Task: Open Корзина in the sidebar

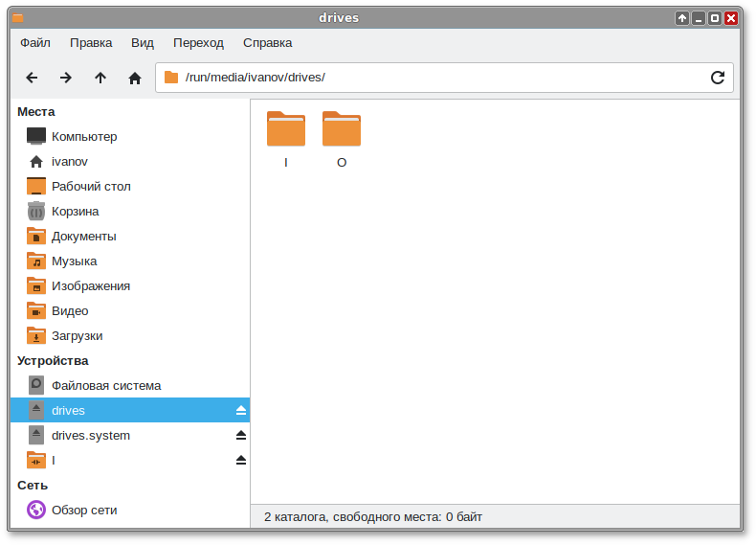Action: click(x=75, y=211)
